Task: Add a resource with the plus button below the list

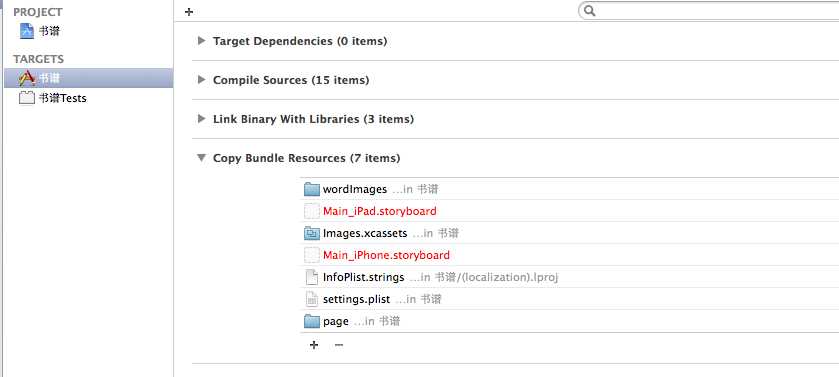Action: click(x=314, y=345)
